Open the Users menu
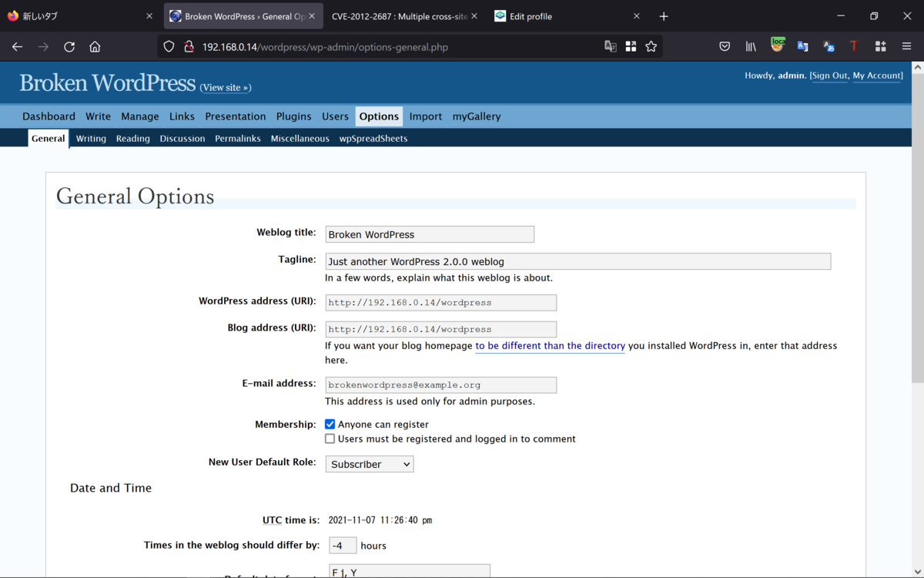This screenshot has width=924, height=578. click(x=335, y=116)
